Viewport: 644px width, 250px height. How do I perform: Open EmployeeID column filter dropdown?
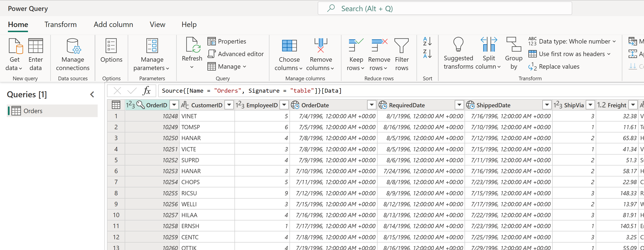(x=284, y=105)
